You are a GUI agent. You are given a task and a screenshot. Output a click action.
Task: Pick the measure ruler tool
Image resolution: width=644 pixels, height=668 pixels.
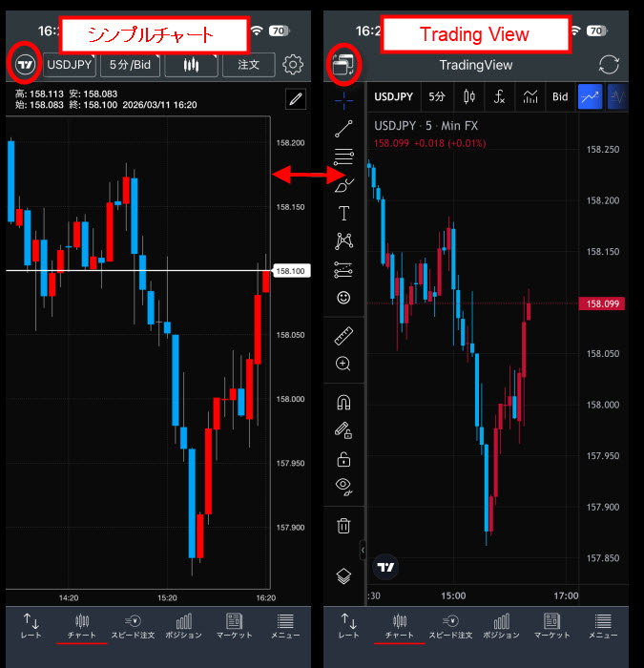(x=343, y=335)
